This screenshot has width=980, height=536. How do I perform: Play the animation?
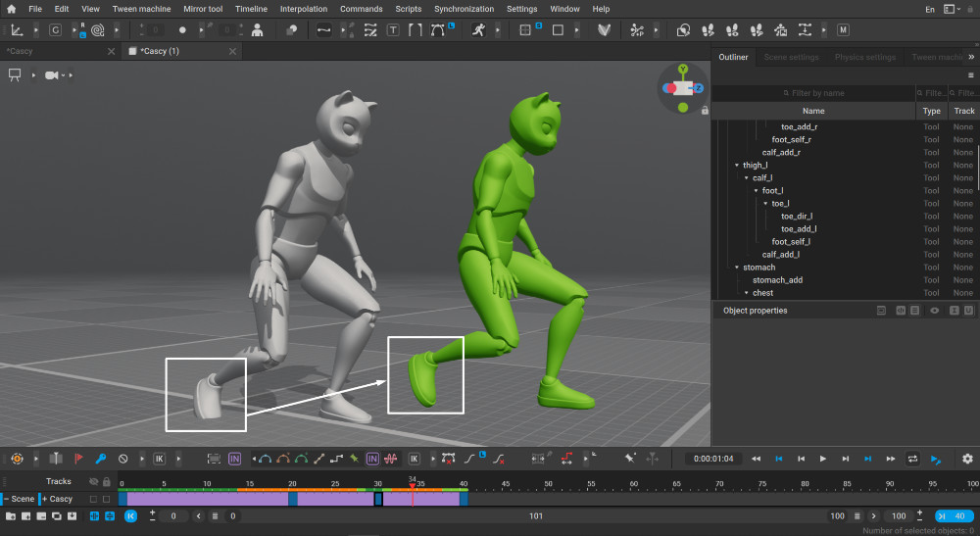(823, 459)
